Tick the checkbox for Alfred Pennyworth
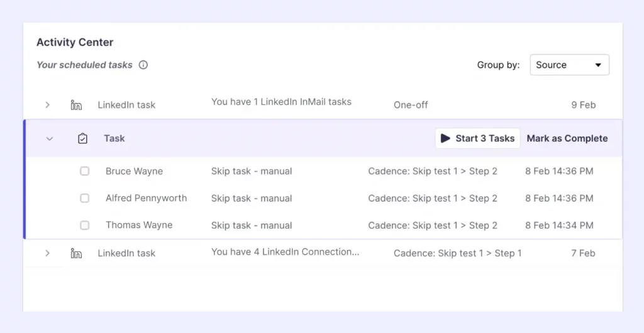 (x=85, y=198)
